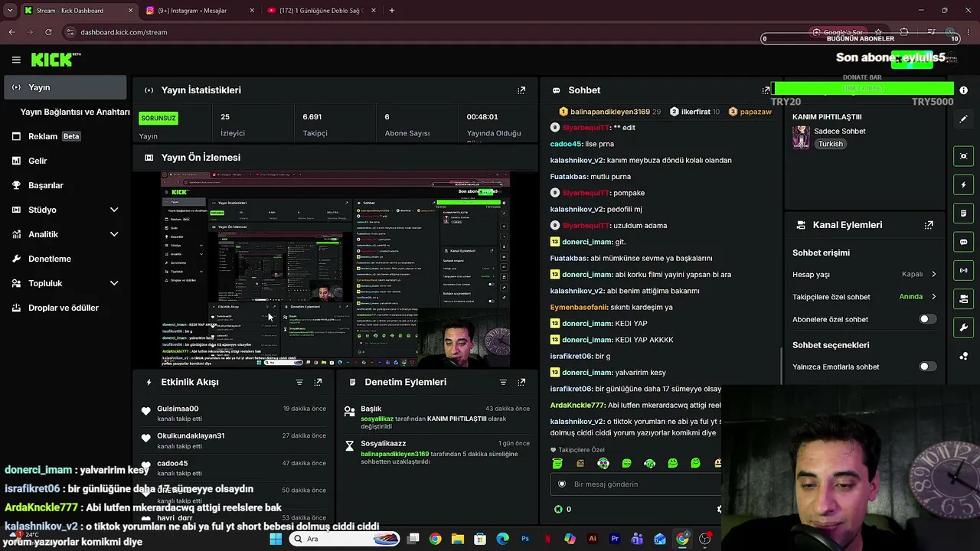The width and height of the screenshot is (980, 551).
Task: Toggle Abonelere özel sohbet switch
Action: pyautogui.click(x=927, y=319)
